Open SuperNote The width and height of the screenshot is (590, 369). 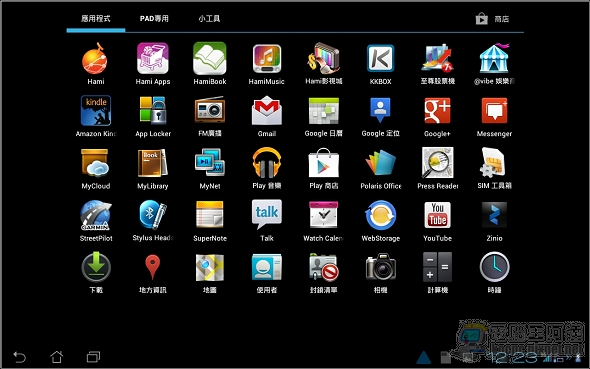pyautogui.click(x=210, y=221)
